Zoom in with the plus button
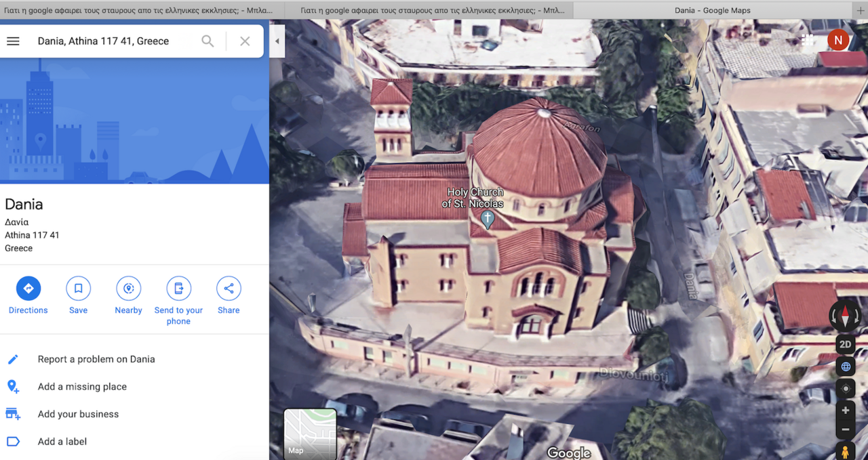Screen dimensions: 868x460 click(x=845, y=411)
